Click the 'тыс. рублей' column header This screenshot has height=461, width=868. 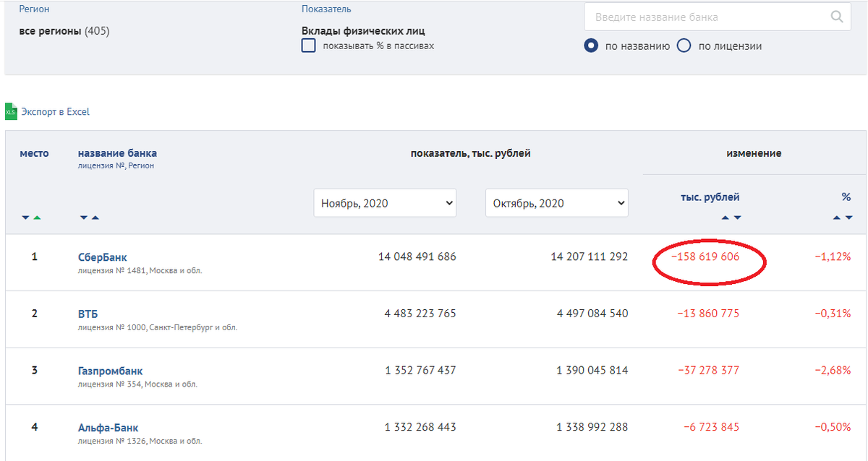coord(710,197)
